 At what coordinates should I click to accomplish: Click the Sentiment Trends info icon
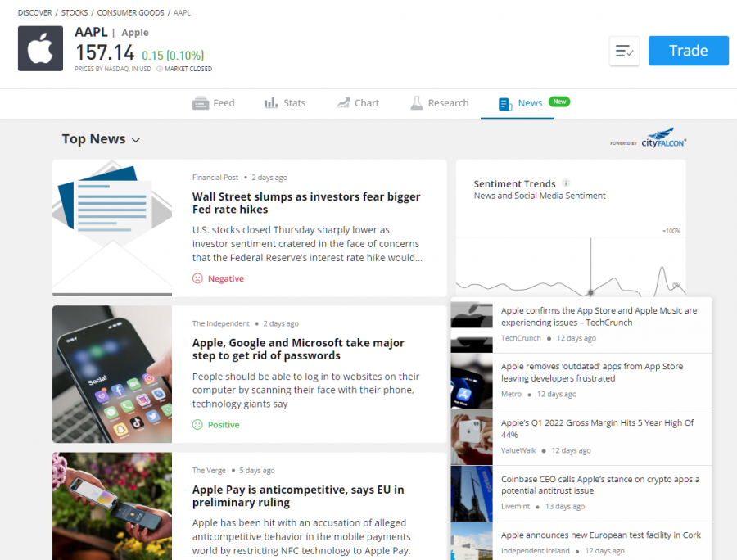tap(566, 183)
